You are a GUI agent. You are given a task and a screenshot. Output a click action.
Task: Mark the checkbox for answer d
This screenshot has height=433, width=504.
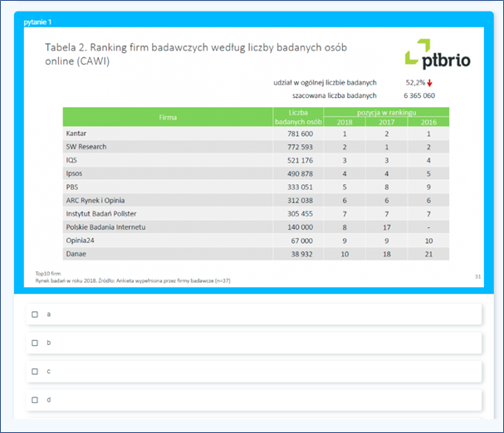pos(35,400)
